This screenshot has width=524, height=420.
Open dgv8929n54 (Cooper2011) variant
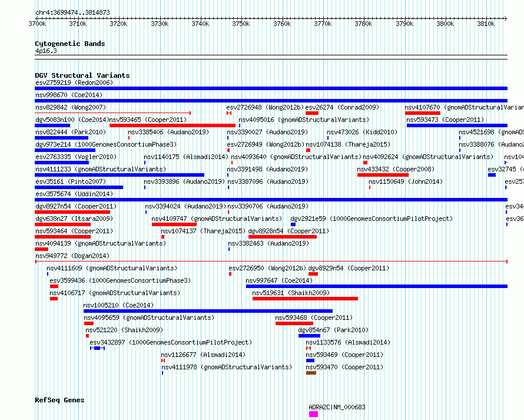click(349, 268)
